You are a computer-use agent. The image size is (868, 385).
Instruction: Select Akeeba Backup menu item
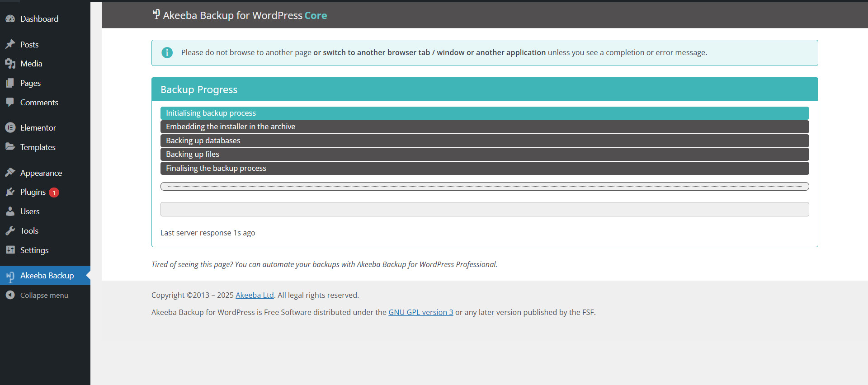click(45, 276)
